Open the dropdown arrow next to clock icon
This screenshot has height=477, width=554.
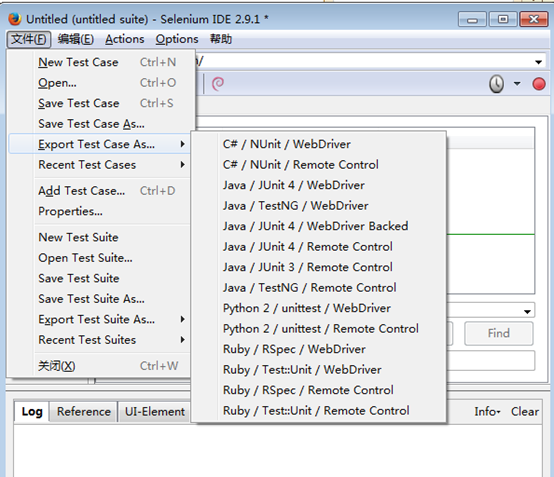coord(517,84)
